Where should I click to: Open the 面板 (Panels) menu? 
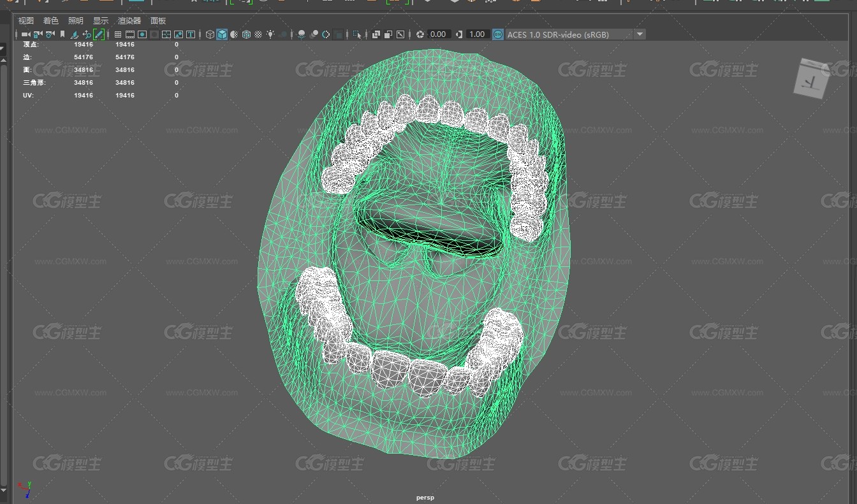tap(158, 21)
